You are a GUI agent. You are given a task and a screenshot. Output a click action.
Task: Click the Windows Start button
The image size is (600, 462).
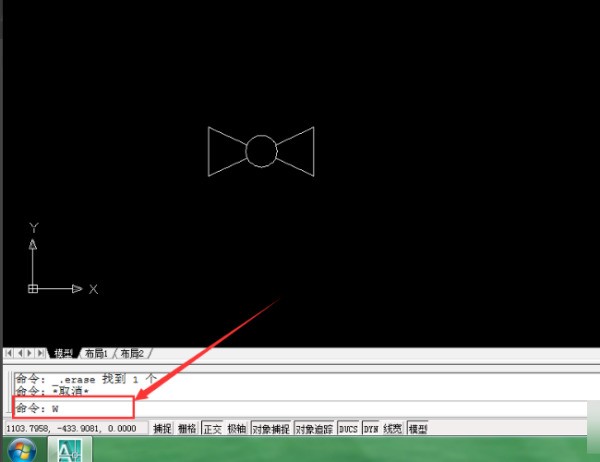pyautogui.click(x=22, y=450)
